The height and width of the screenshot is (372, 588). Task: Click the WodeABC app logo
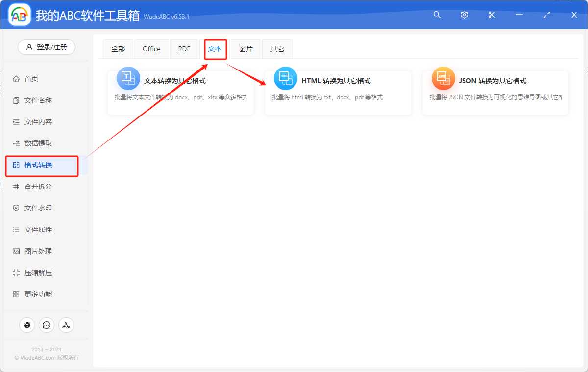point(20,15)
